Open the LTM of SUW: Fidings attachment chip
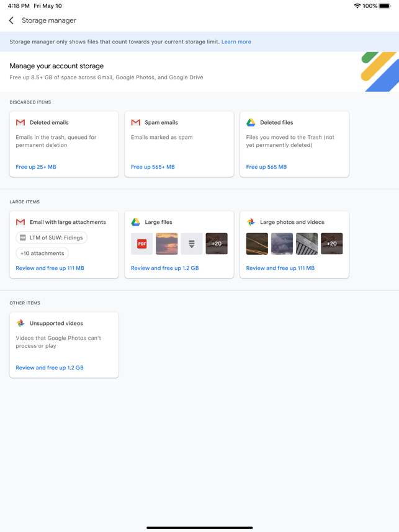This screenshot has width=399, height=532. (52, 237)
